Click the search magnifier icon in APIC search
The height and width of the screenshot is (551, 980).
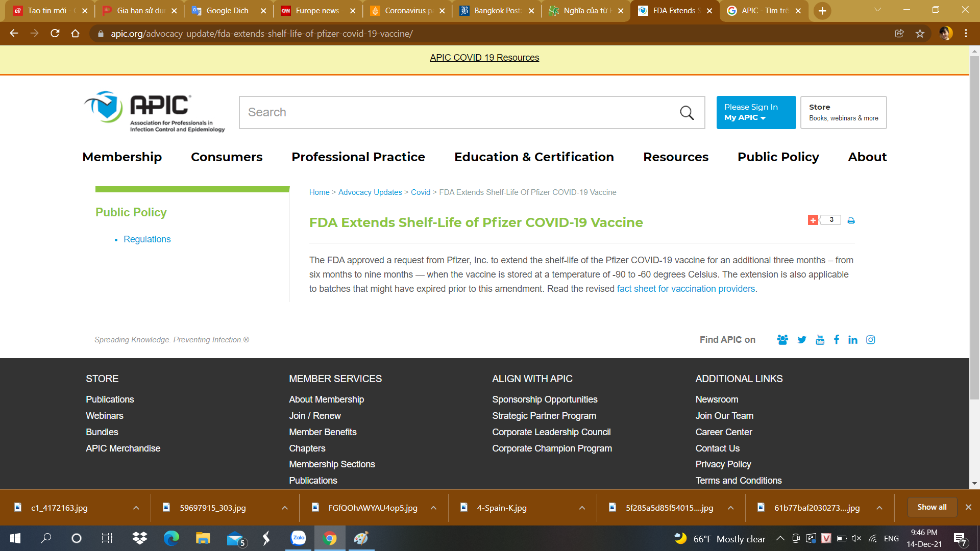click(x=687, y=113)
